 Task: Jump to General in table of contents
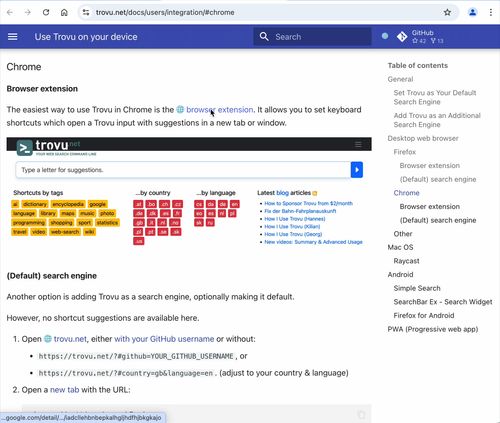click(x=400, y=79)
